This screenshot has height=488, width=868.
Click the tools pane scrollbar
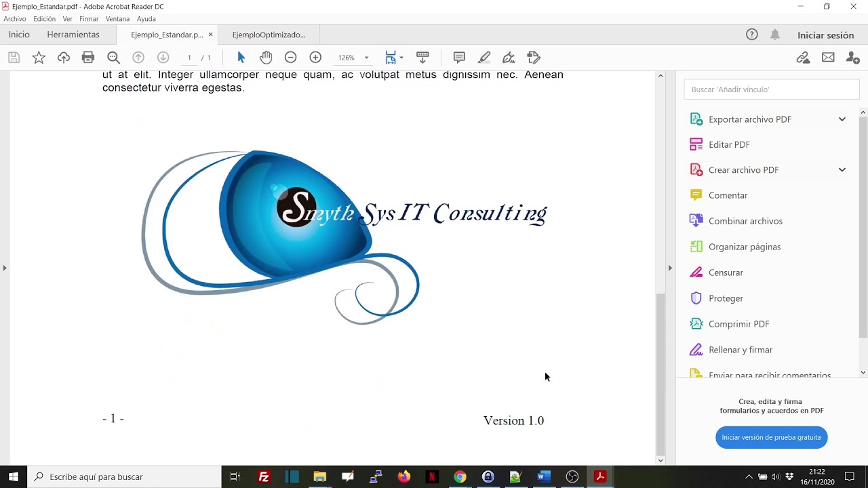coord(863,227)
